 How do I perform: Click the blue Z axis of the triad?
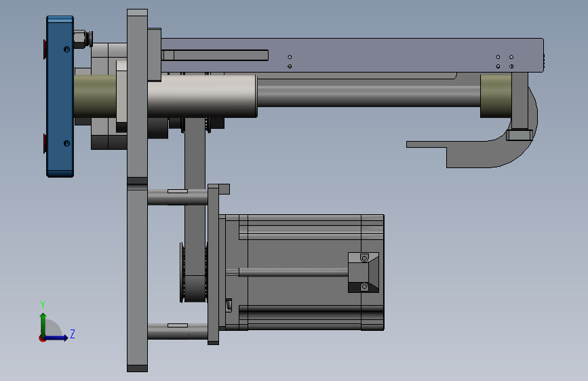pyautogui.click(x=56, y=338)
